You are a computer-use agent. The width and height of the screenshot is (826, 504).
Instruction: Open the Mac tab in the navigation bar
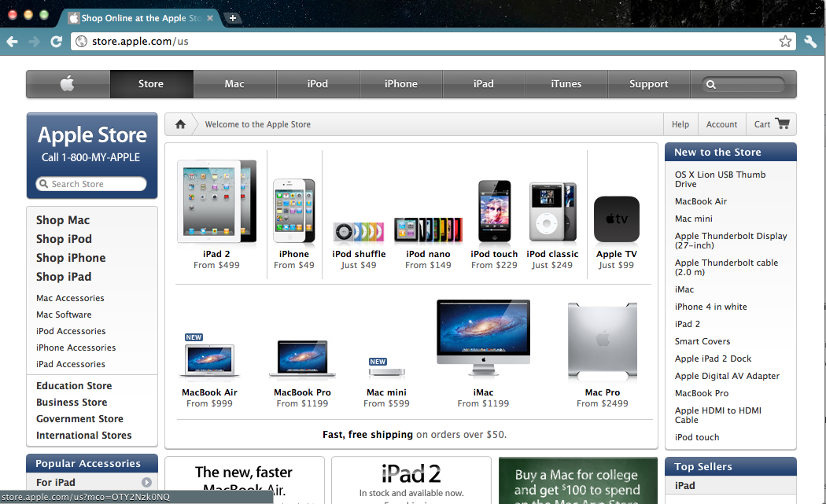pos(234,83)
